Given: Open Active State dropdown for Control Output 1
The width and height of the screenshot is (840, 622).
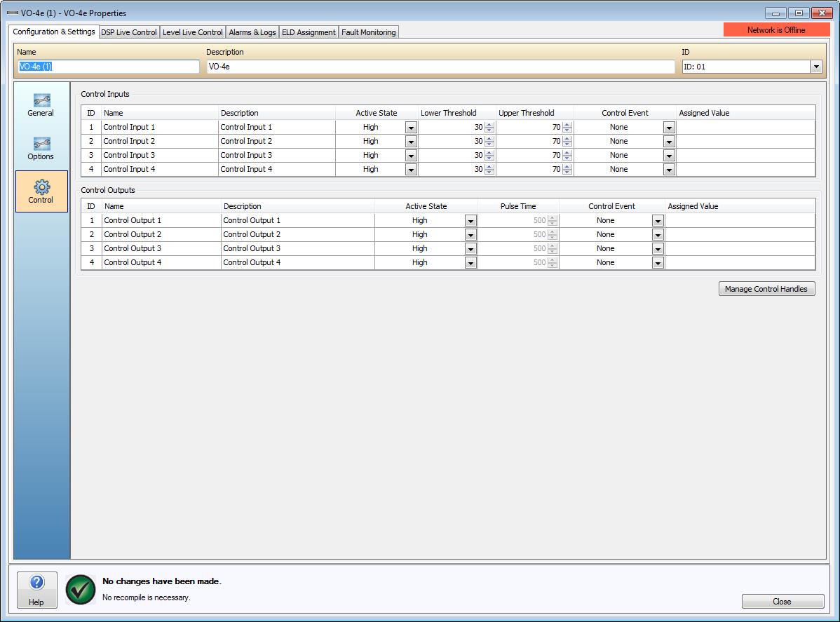Looking at the screenshot, I should 470,221.
